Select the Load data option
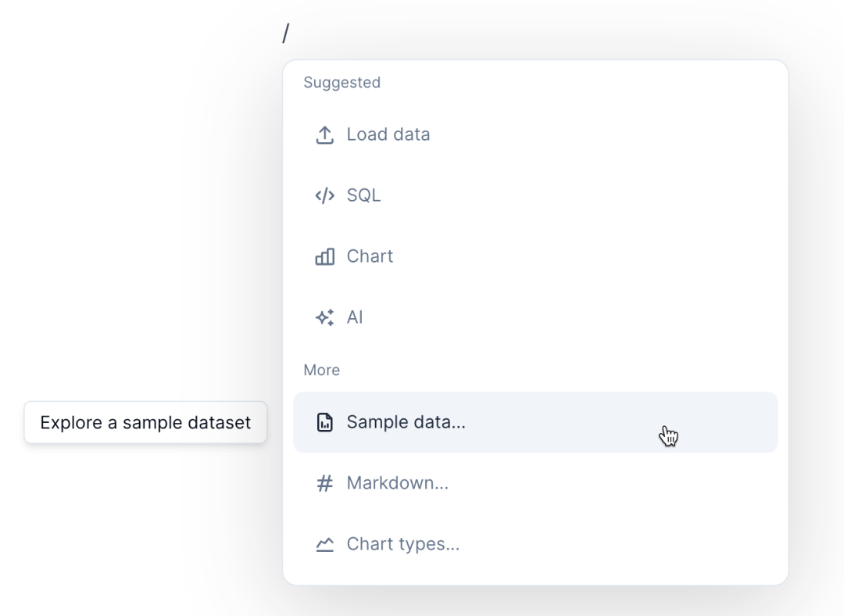 [x=388, y=134]
